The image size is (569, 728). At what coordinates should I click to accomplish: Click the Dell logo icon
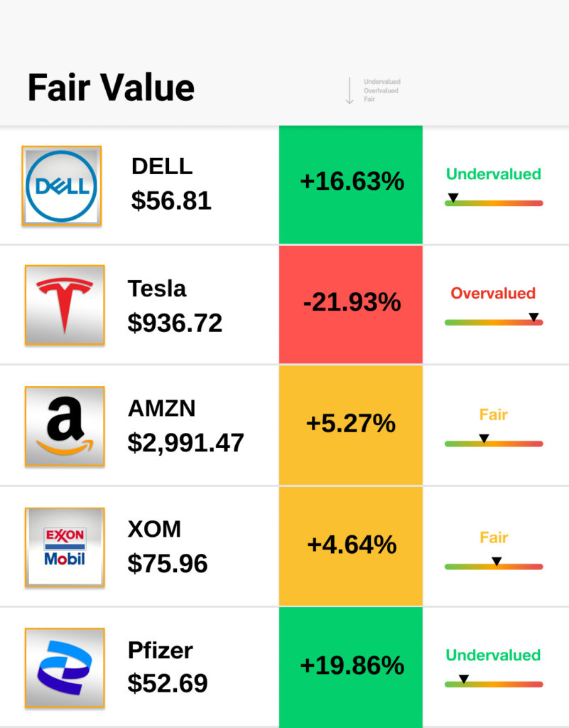[x=62, y=186]
